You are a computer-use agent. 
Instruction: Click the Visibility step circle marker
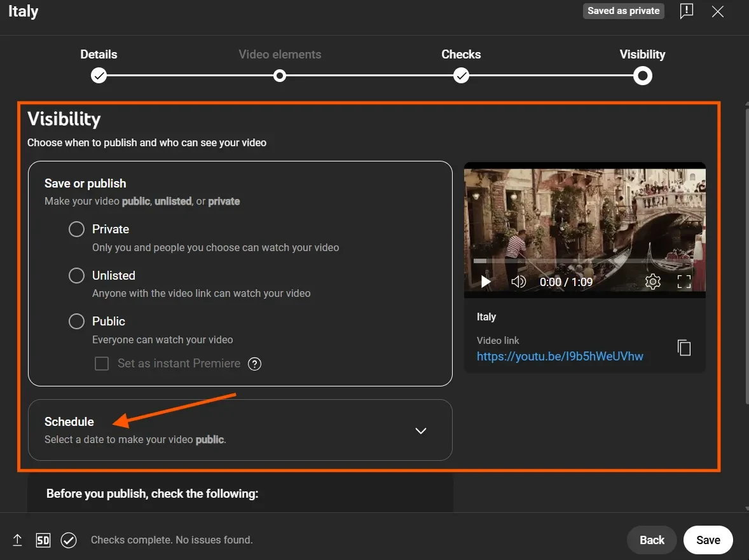click(x=642, y=76)
